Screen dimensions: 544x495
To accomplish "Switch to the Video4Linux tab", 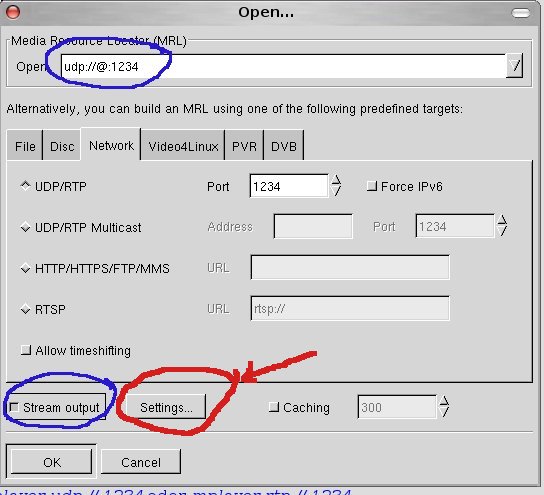I will tap(183, 146).
